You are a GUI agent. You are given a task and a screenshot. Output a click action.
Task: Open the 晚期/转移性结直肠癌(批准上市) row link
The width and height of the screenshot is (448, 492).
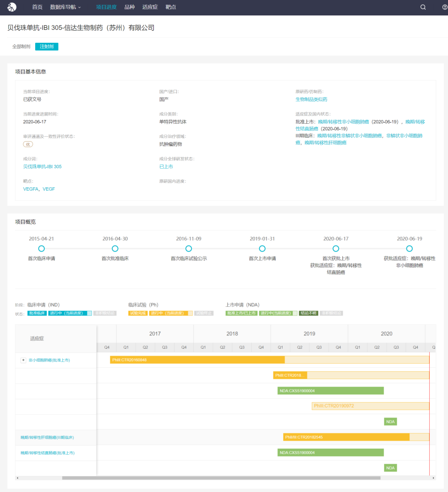point(48,453)
